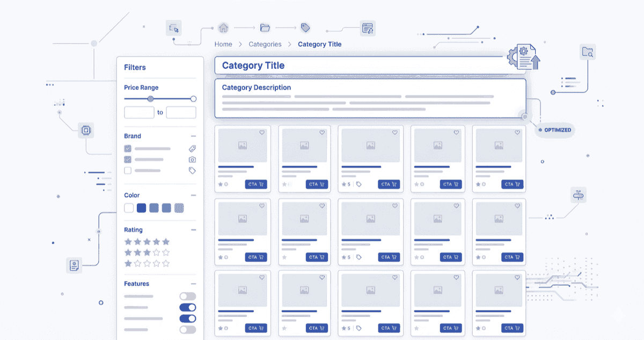Image resolution: width=644 pixels, height=340 pixels.
Task: Click the certificate document icon
Action: [x=74, y=265]
